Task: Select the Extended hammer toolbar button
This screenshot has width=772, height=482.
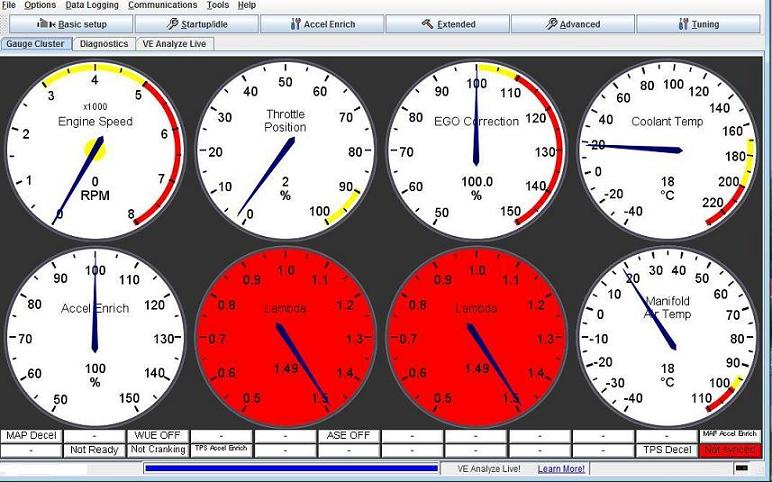Action: [x=448, y=24]
